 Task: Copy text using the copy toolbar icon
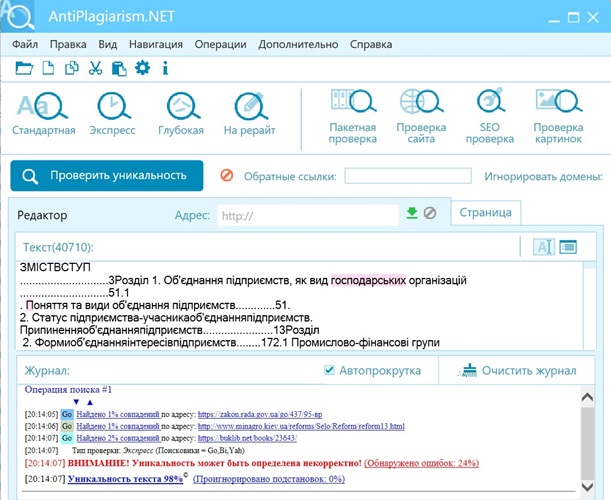[x=72, y=68]
